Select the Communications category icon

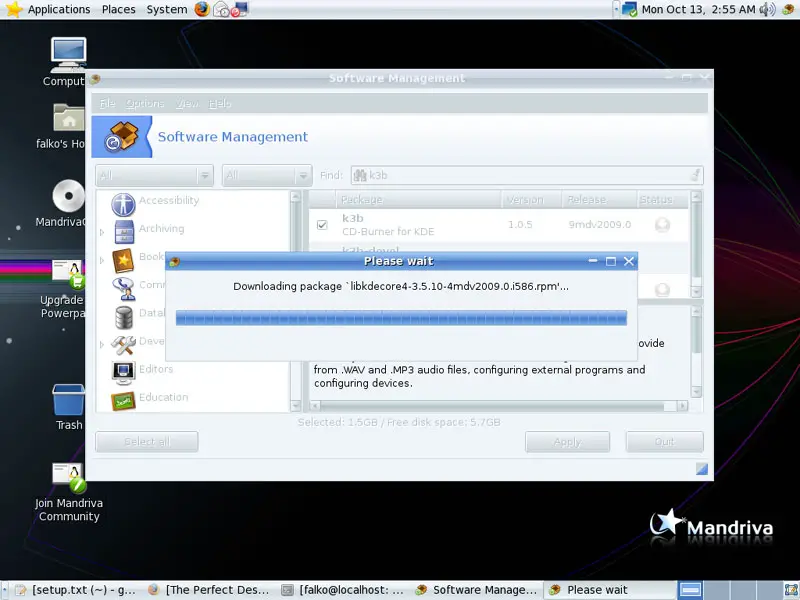(123, 289)
